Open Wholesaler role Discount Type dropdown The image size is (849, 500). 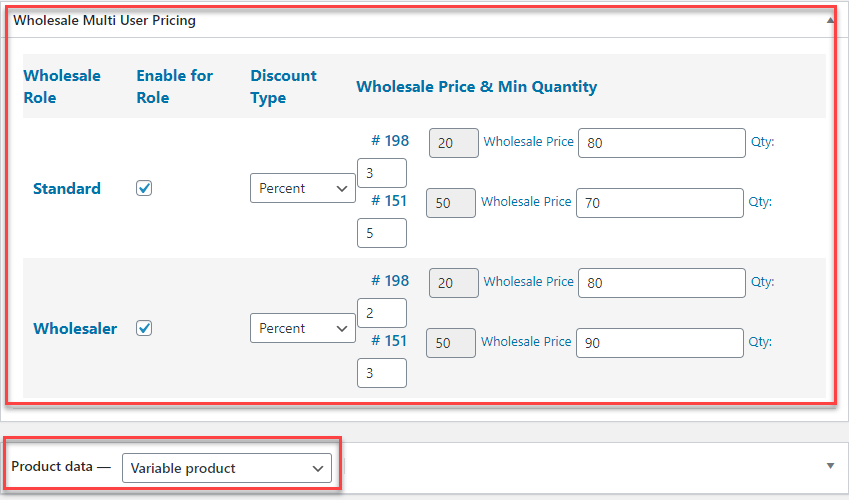click(x=302, y=328)
